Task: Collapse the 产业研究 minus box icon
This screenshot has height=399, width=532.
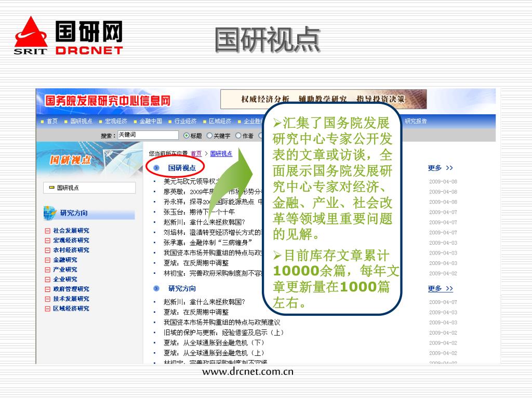Action: pos(47,270)
